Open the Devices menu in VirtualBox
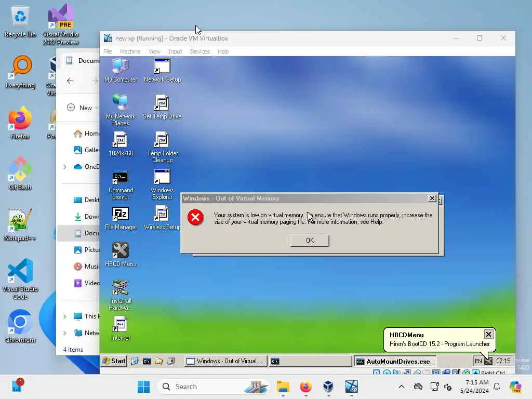This screenshot has height=399, width=532. 199,51
